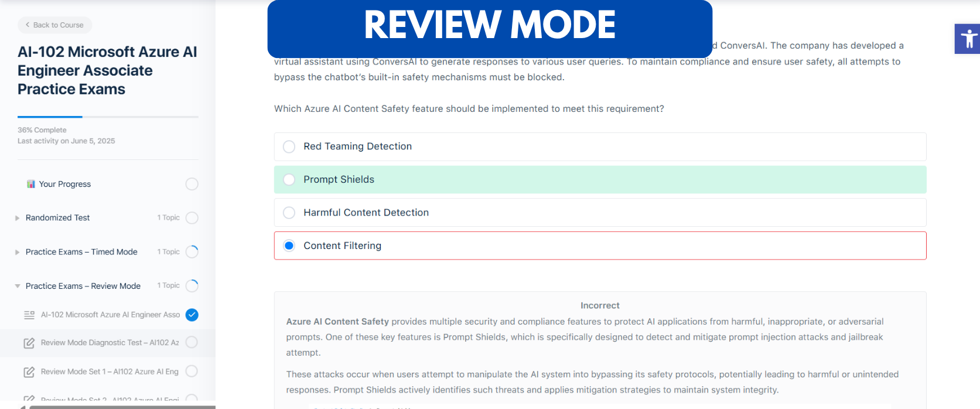Select the Harmful Content Detection option

click(x=600, y=212)
